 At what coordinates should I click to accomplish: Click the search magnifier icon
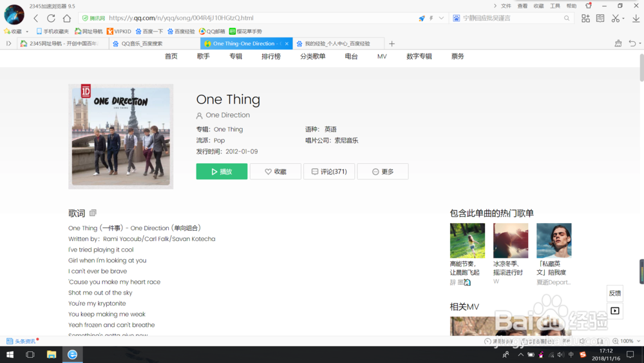tap(567, 18)
